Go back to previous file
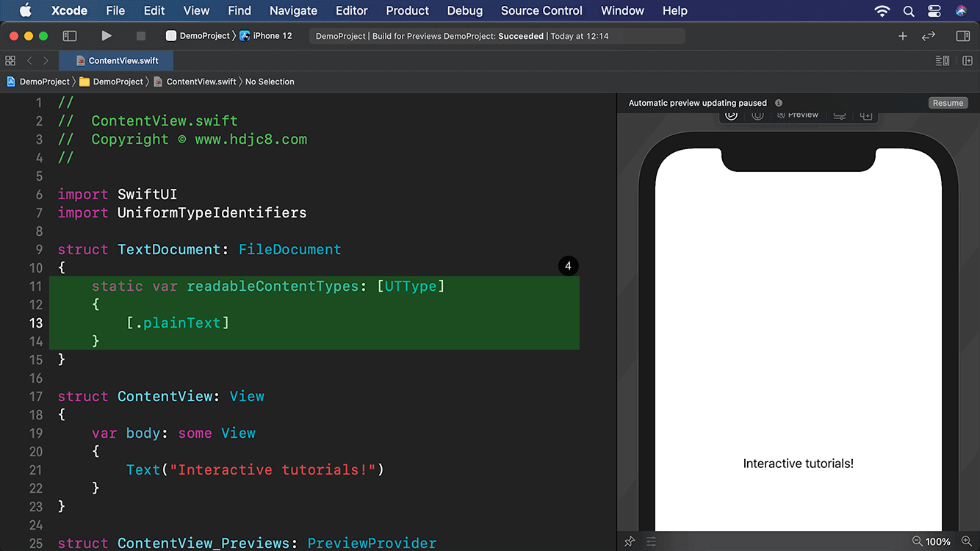Screen dimensions: 980x551 coord(29,61)
